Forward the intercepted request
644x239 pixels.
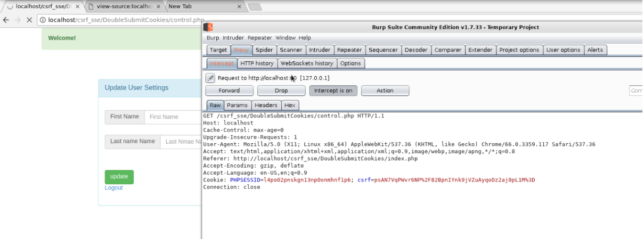[229, 90]
